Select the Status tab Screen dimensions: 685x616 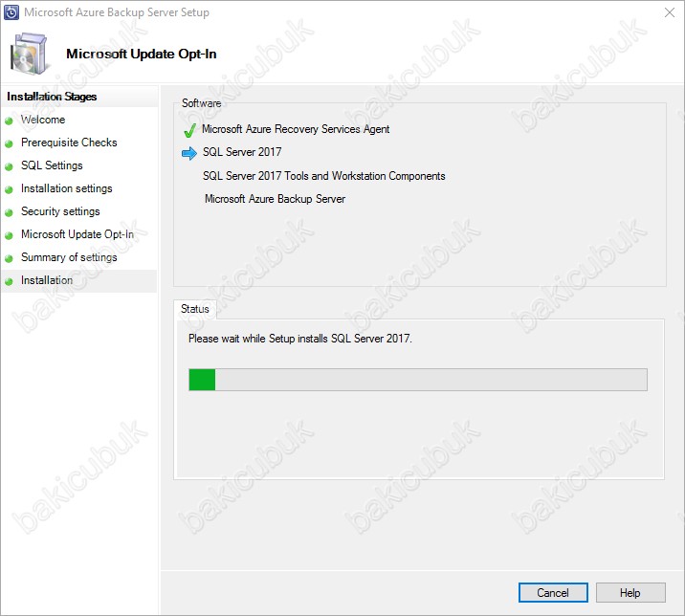pos(195,309)
